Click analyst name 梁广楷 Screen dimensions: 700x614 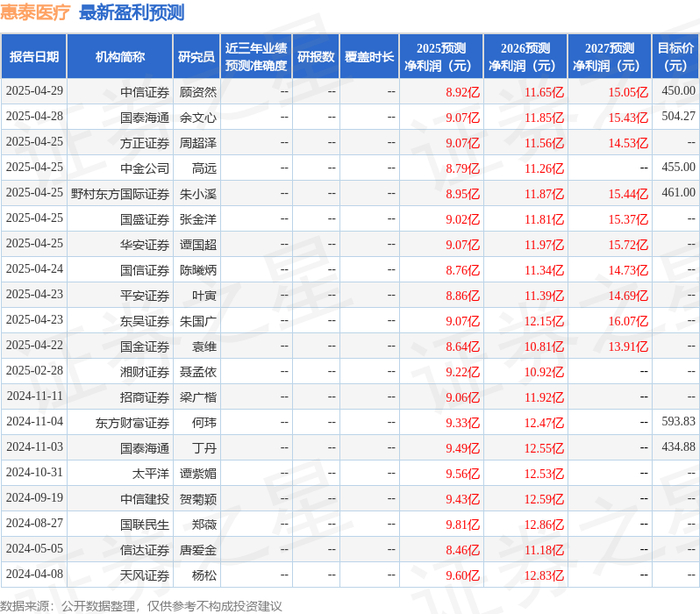coord(198,397)
